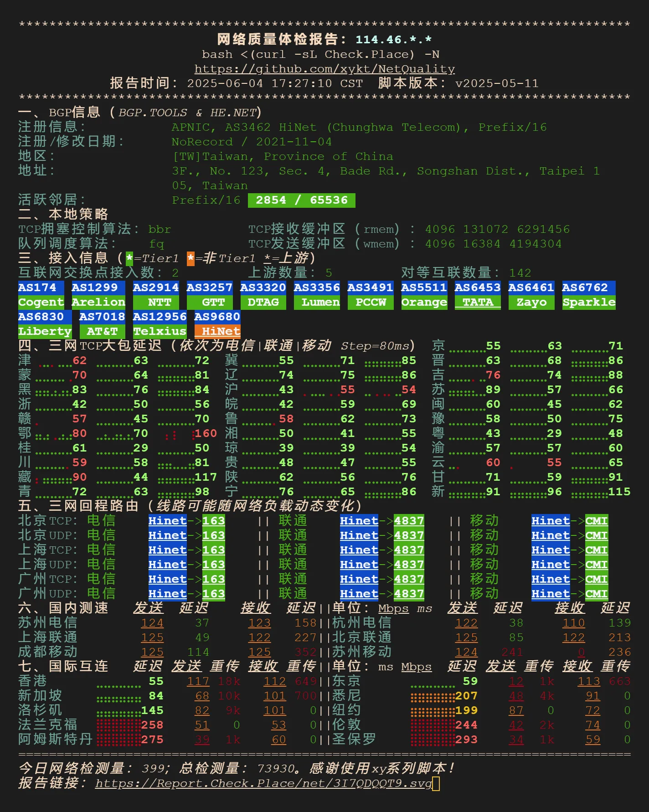Click 阿姆斯特丹 latency value 275
Screen dimensions: 649x812
tap(152, 740)
